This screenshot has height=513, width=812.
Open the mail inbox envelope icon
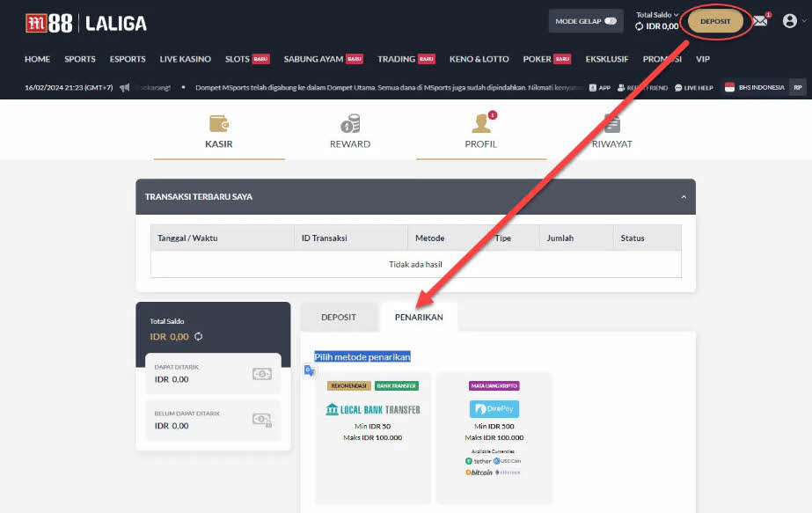click(760, 21)
